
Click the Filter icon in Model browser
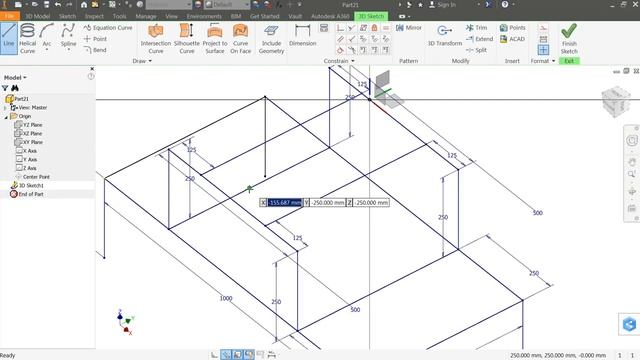point(5,88)
